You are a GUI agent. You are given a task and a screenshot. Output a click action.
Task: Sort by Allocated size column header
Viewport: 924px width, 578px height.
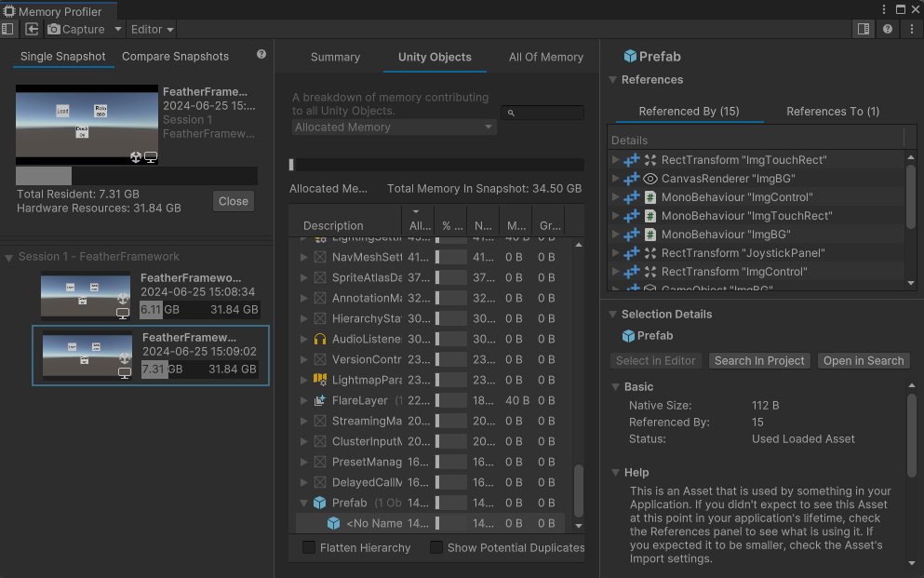point(419,225)
